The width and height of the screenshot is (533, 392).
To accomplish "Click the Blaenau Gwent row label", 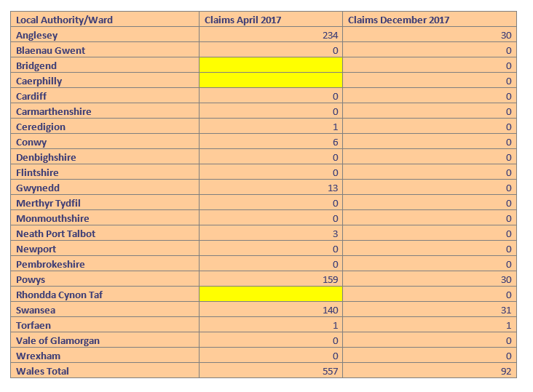I will pyautogui.click(x=50, y=50).
